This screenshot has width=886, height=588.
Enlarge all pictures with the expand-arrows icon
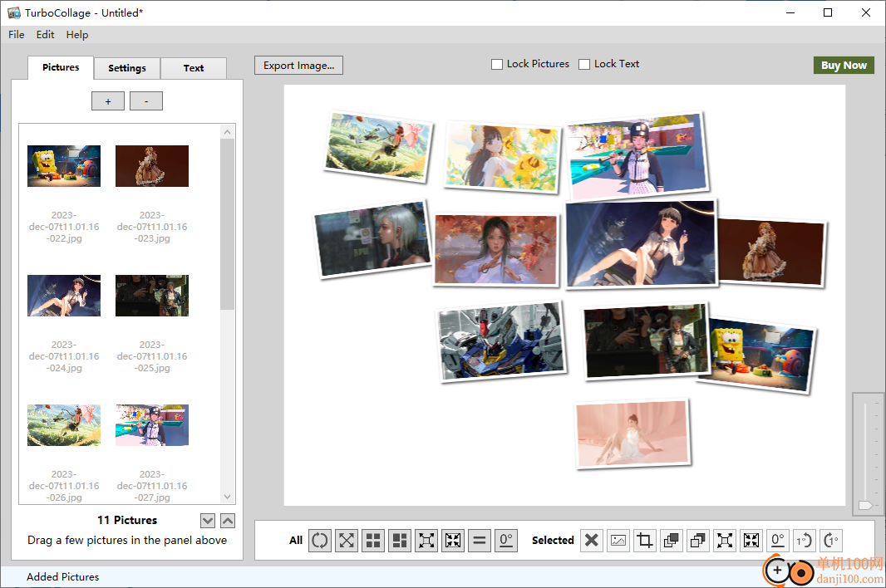(426, 541)
